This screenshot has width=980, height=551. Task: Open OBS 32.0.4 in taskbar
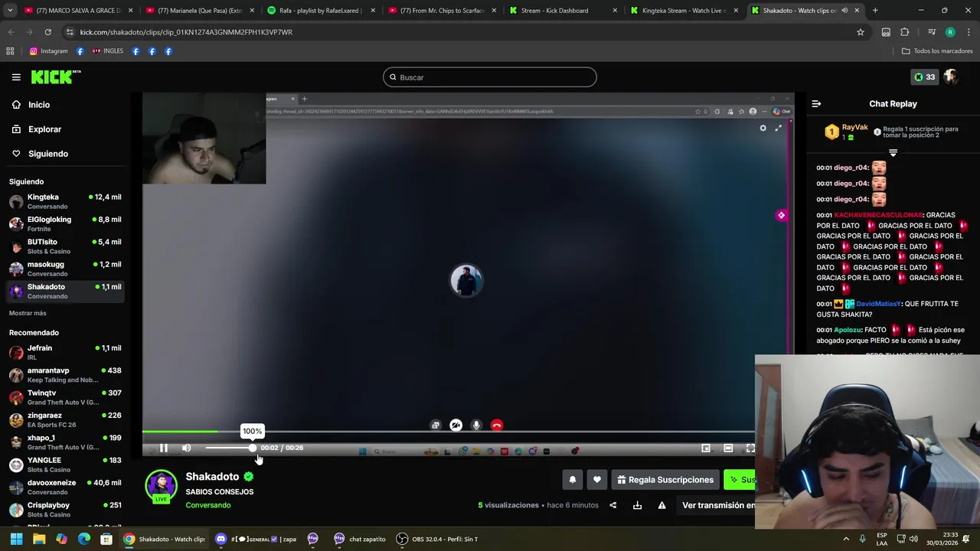pos(438,539)
